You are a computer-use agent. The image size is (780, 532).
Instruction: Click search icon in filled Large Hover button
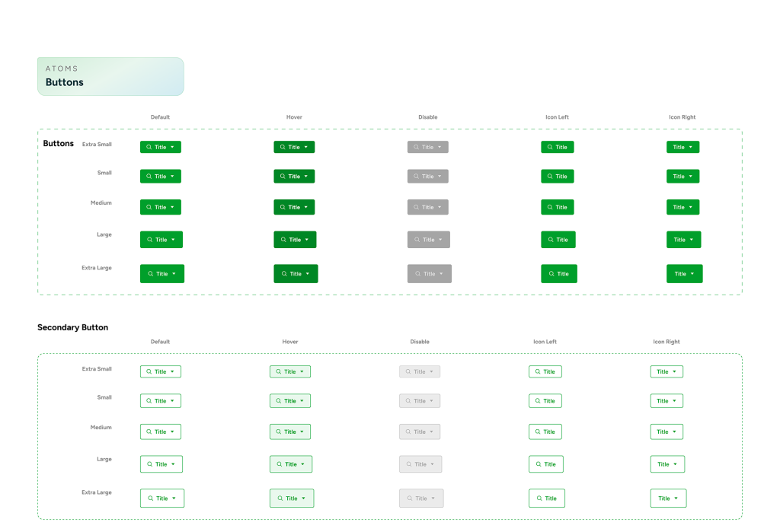(283, 240)
